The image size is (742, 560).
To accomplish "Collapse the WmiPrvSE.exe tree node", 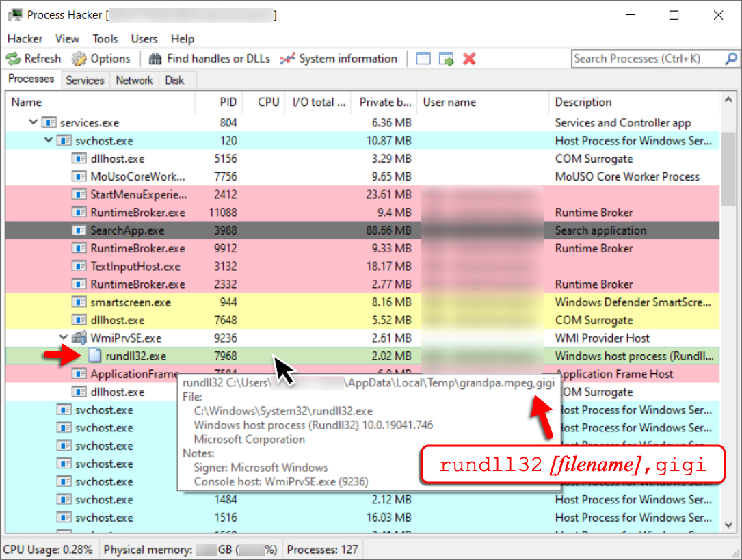I will coord(64,338).
